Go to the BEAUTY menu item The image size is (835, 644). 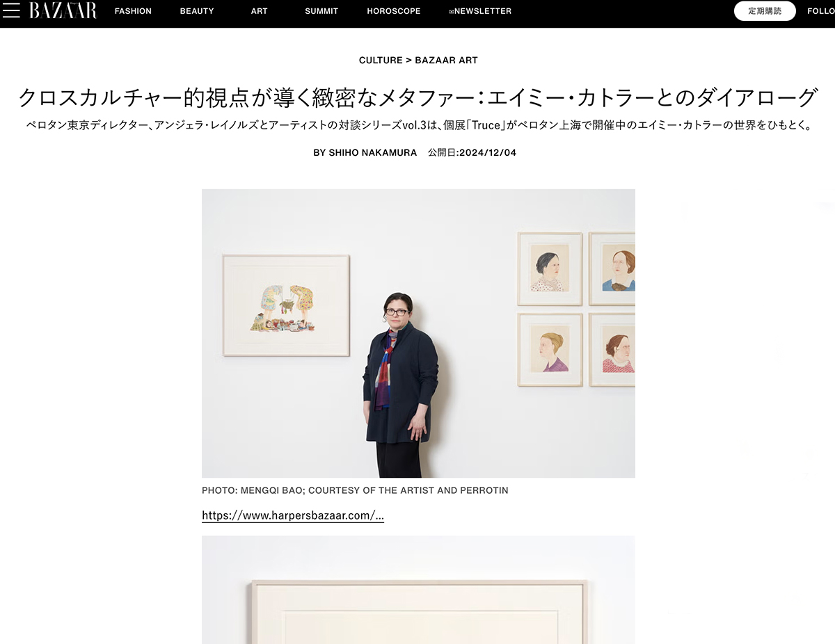pos(197,11)
